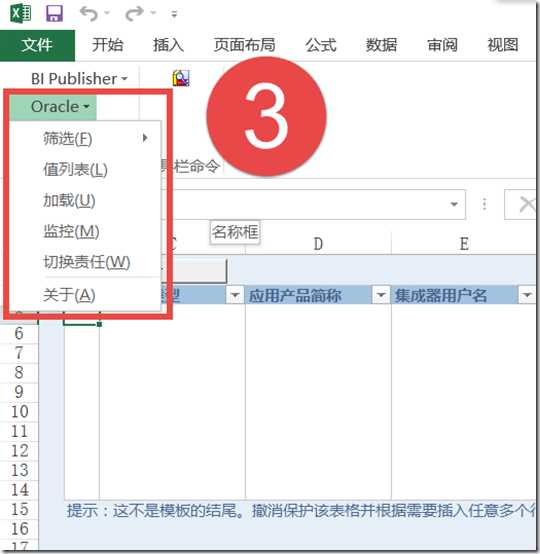
Task: Open the name box dropdown arrow
Action: pyautogui.click(x=454, y=204)
